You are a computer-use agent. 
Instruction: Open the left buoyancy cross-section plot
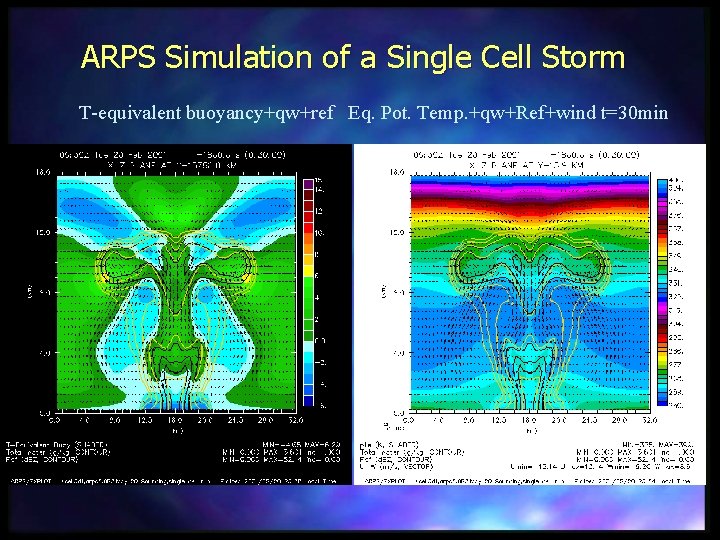coord(176,293)
